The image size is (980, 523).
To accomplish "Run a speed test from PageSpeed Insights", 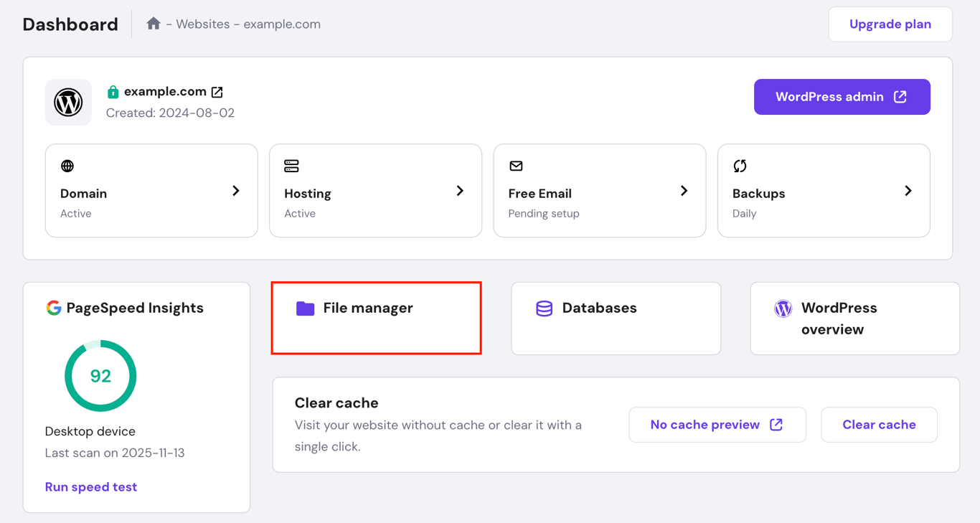I will coord(90,486).
